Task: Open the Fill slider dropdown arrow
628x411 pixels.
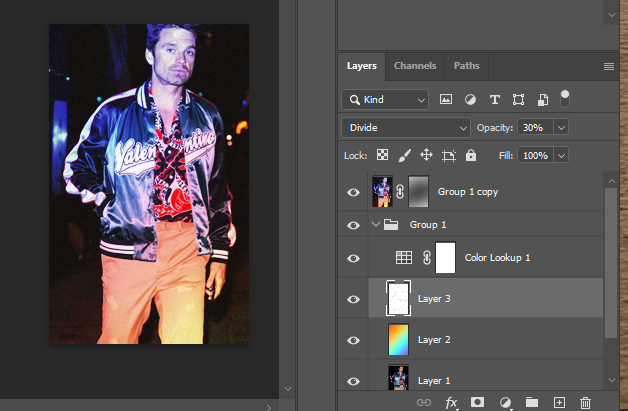Action: 561,155
